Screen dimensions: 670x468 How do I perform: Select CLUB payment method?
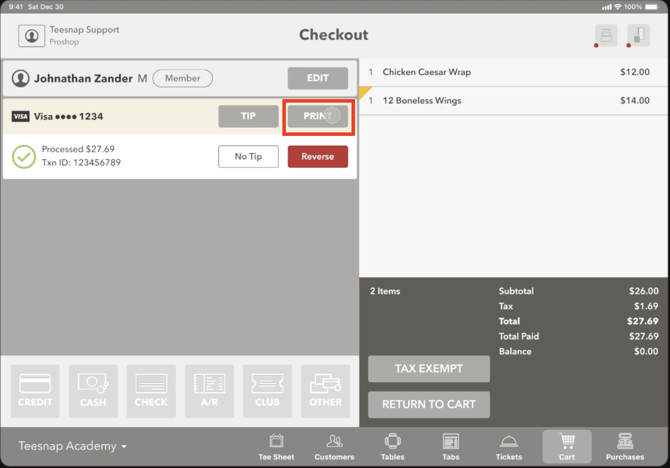click(267, 391)
